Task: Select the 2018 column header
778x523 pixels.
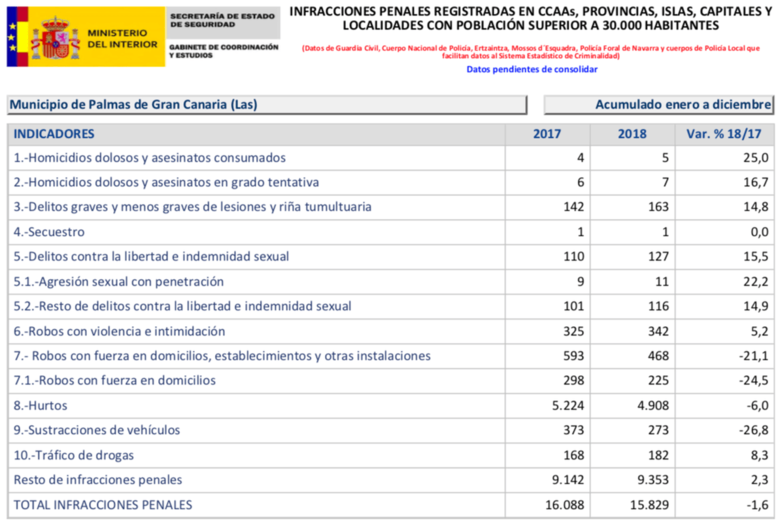Action: click(632, 134)
